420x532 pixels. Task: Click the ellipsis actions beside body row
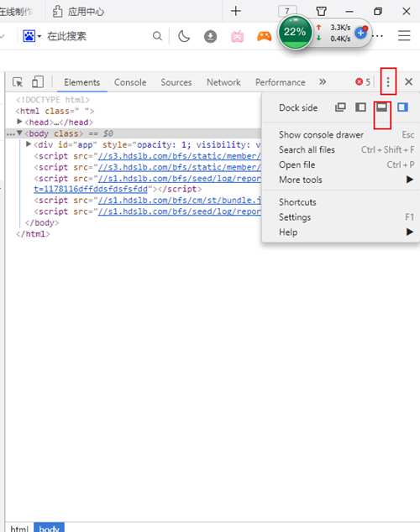[10, 133]
